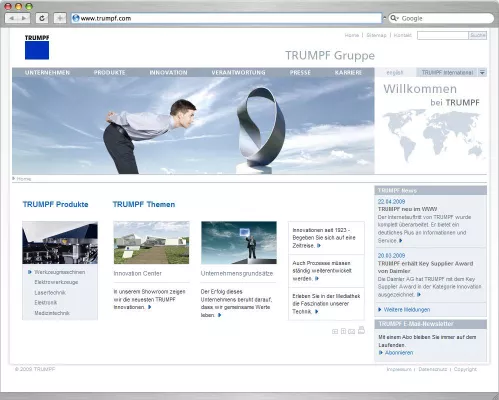Viewport: 499px width, 400px height.
Task: Reload the page with the refresh button
Action: click(42, 18)
